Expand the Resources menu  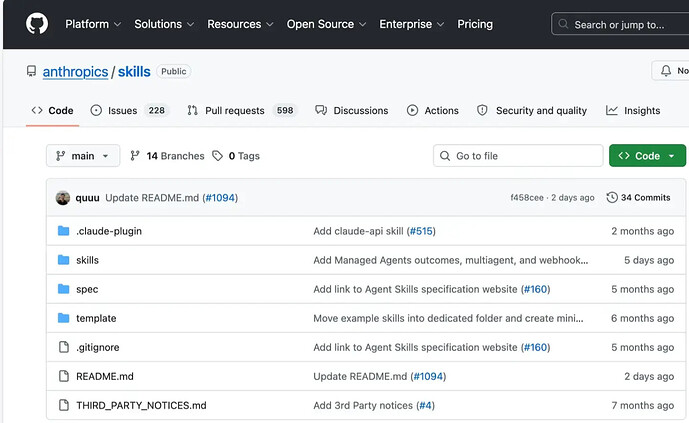click(240, 24)
